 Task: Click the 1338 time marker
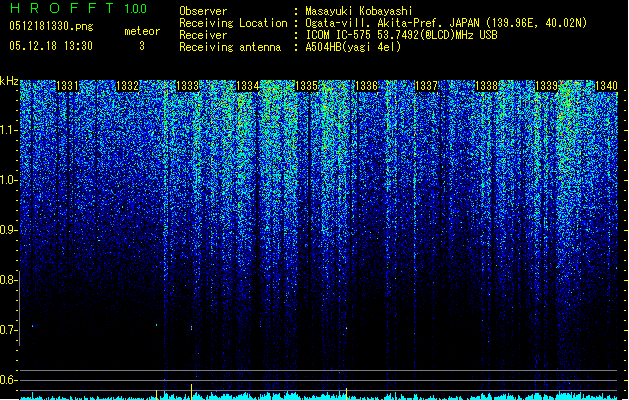point(487,86)
